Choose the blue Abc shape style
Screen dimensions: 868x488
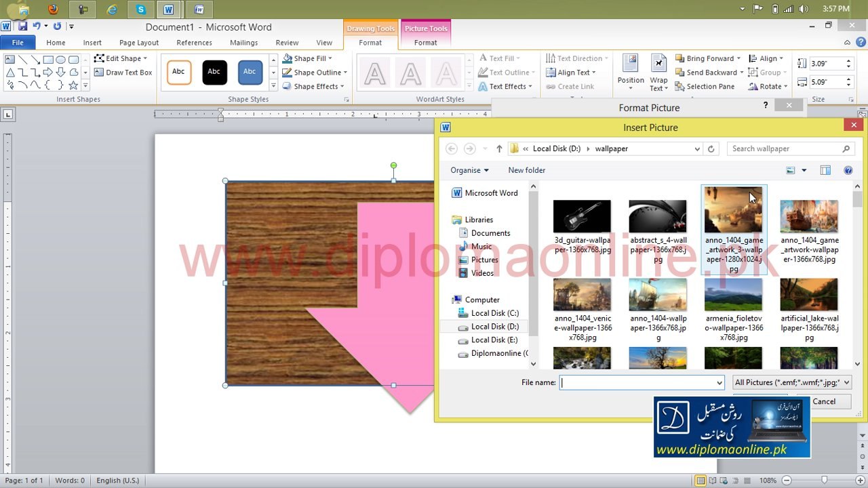(x=250, y=72)
